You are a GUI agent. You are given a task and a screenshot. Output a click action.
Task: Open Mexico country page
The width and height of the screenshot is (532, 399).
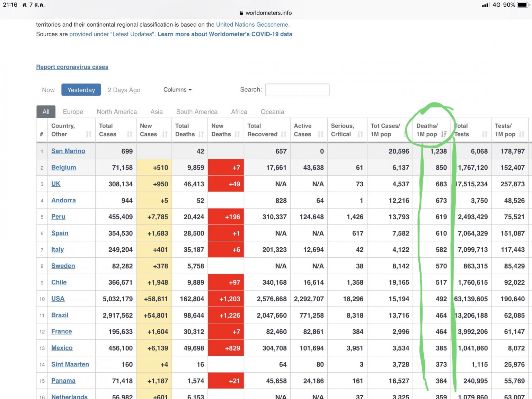(62, 348)
